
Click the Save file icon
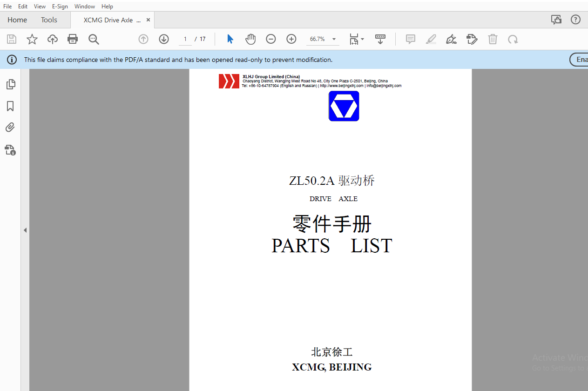point(11,39)
